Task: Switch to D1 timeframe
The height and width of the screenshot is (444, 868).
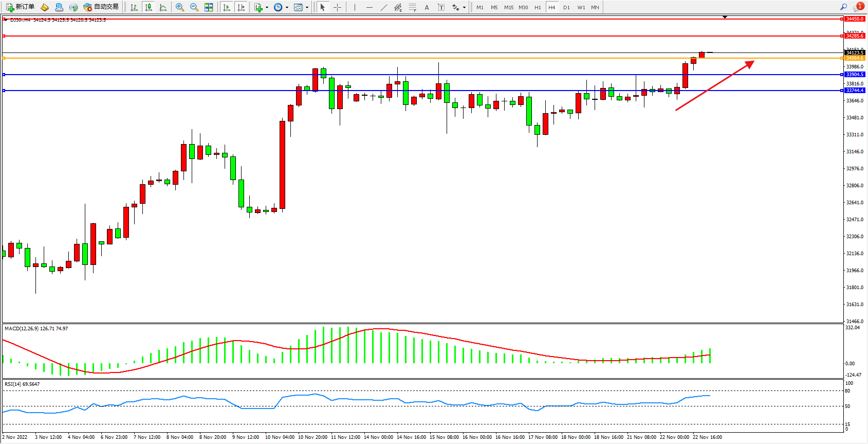Action: click(566, 7)
